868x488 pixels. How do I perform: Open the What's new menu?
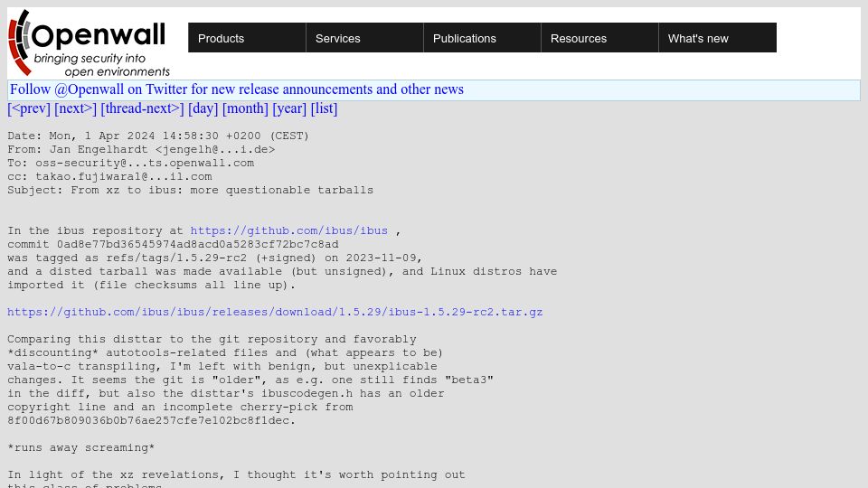point(717,38)
